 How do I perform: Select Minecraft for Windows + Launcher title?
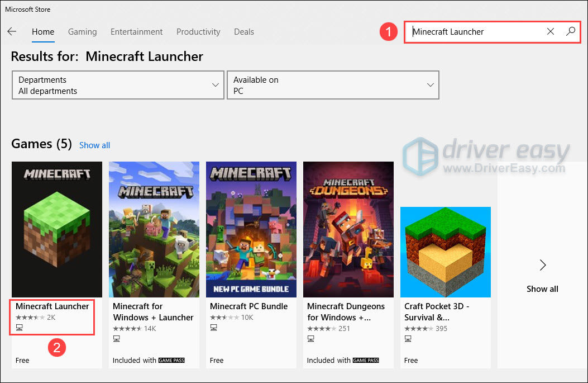click(x=153, y=312)
